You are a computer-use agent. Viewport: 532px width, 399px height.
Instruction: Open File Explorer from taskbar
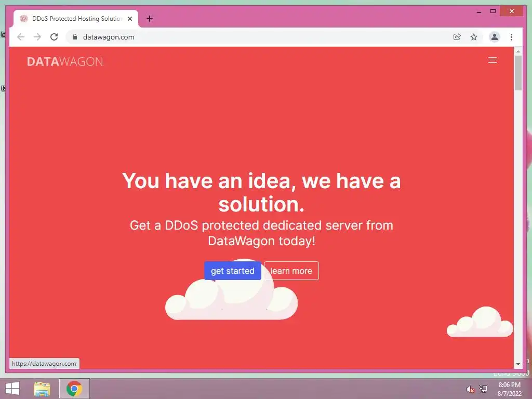pyautogui.click(x=42, y=389)
